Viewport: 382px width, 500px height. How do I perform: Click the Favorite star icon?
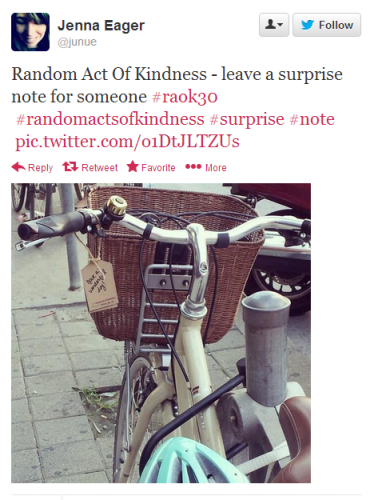point(132,166)
